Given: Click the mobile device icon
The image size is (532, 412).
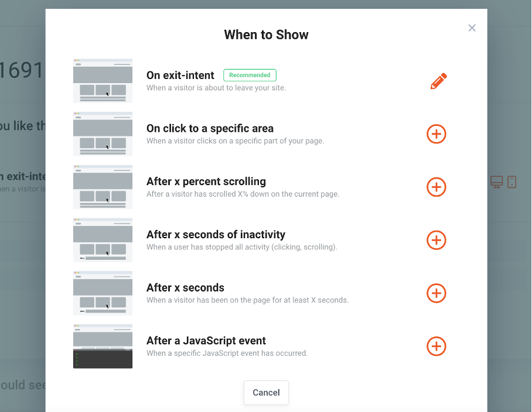Looking at the screenshot, I should coord(511,182).
